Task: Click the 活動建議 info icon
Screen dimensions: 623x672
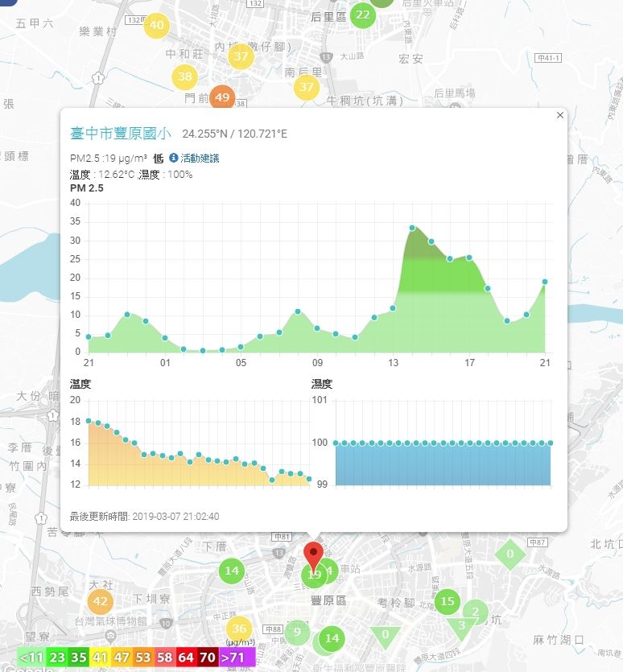Action: tap(173, 158)
